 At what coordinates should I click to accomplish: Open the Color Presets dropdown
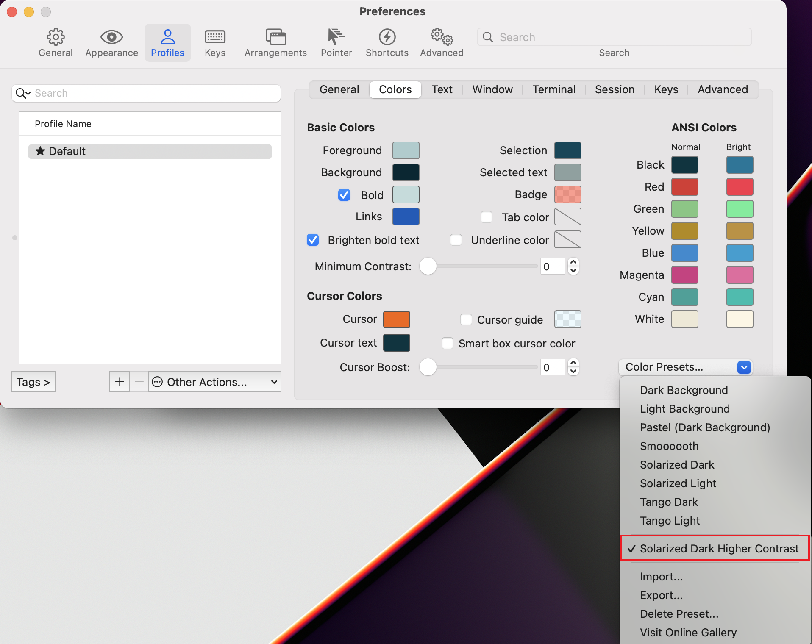pos(685,367)
